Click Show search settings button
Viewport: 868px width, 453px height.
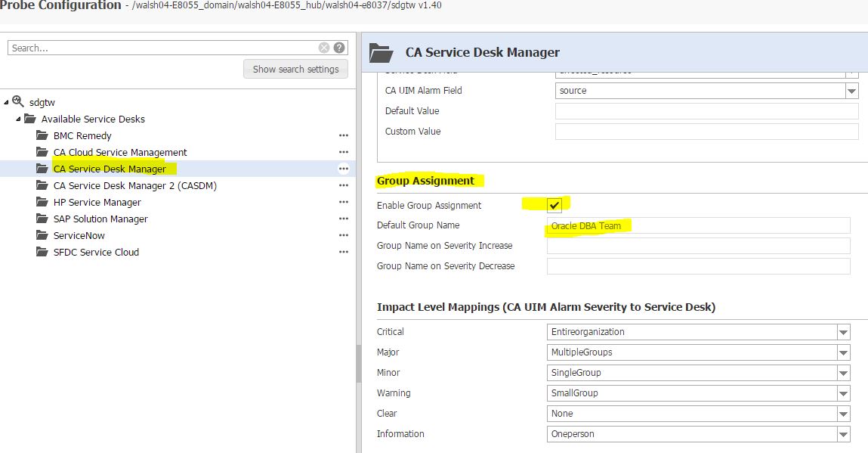[x=295, y=70]
